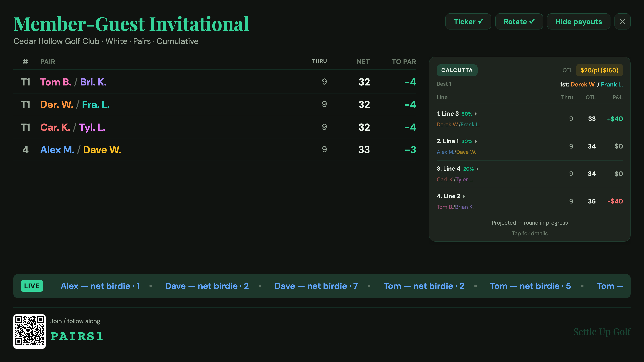Click the 'Tom — net birdie · 2' ticker item
The width and height of the screenshot is (644, 362).
[424, 286]
